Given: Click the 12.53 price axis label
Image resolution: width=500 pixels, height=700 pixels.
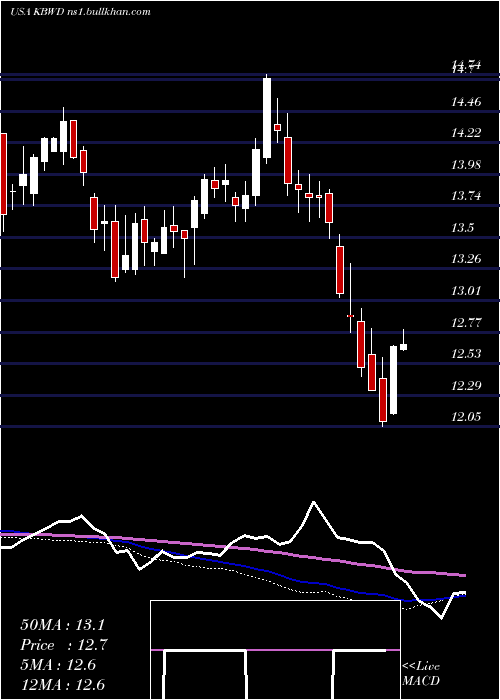Looking at the screenshot, I should pos(466,354).
